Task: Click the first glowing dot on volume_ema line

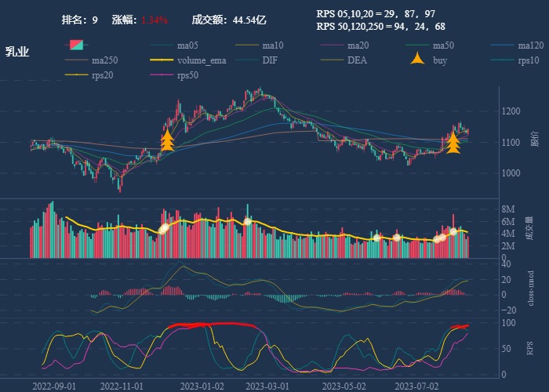Action: pos(164,228)
